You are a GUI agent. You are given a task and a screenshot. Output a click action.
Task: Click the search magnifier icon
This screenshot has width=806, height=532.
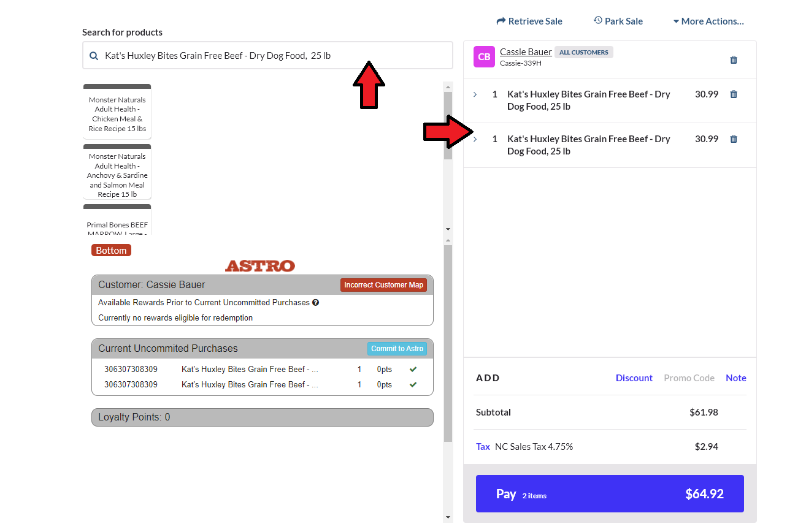(x=94, y=56)
